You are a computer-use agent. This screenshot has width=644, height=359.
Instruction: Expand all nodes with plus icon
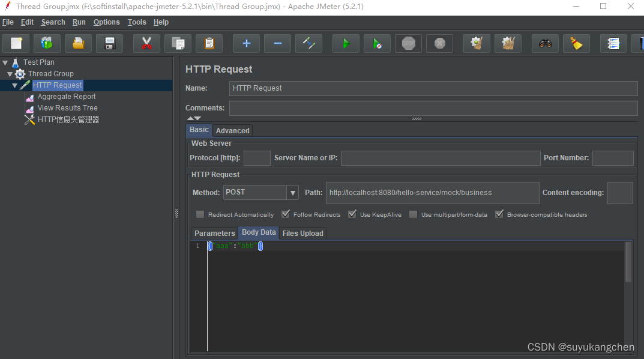(x=247, y=44)
